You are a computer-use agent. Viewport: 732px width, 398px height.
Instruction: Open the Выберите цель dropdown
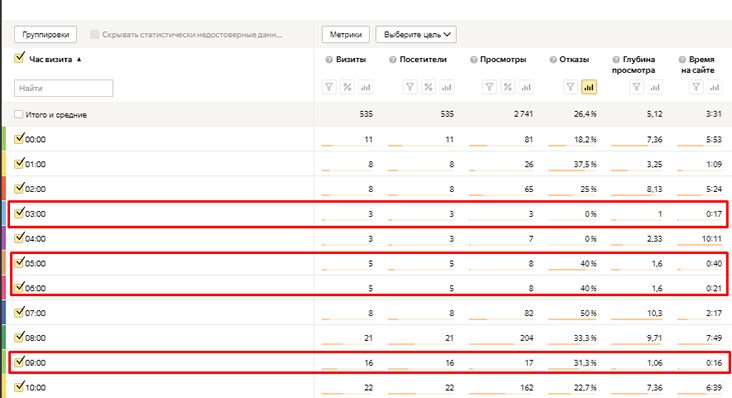[416, 35]
